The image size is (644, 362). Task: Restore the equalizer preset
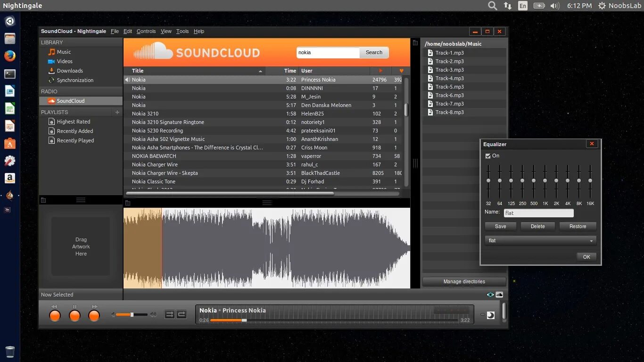tap(578, 226)
